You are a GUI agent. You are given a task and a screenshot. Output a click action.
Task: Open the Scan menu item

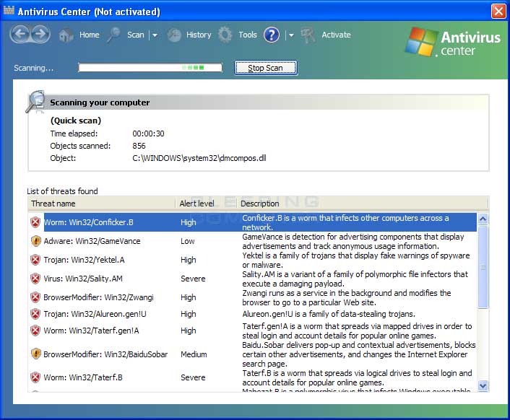click(x=136, y=35)
